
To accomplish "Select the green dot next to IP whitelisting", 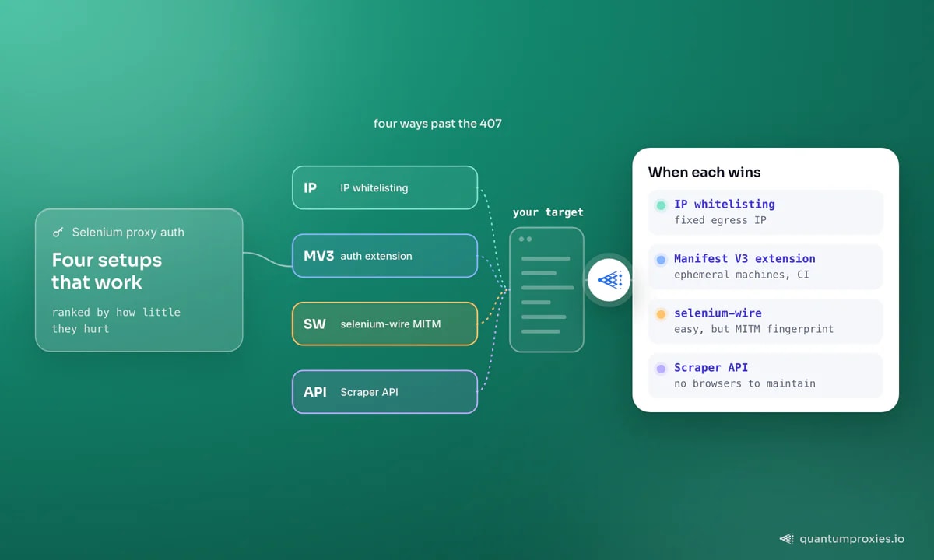I will [x=661, y=205].
